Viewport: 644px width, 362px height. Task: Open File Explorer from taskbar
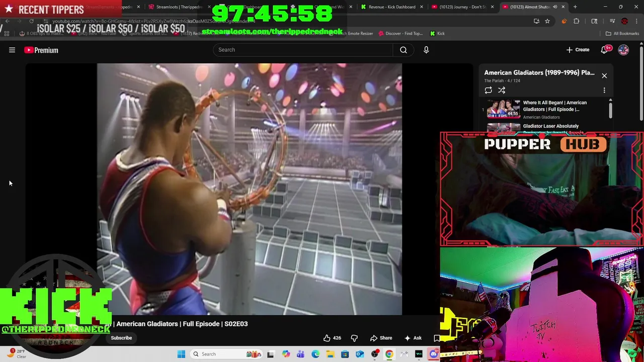330,354
